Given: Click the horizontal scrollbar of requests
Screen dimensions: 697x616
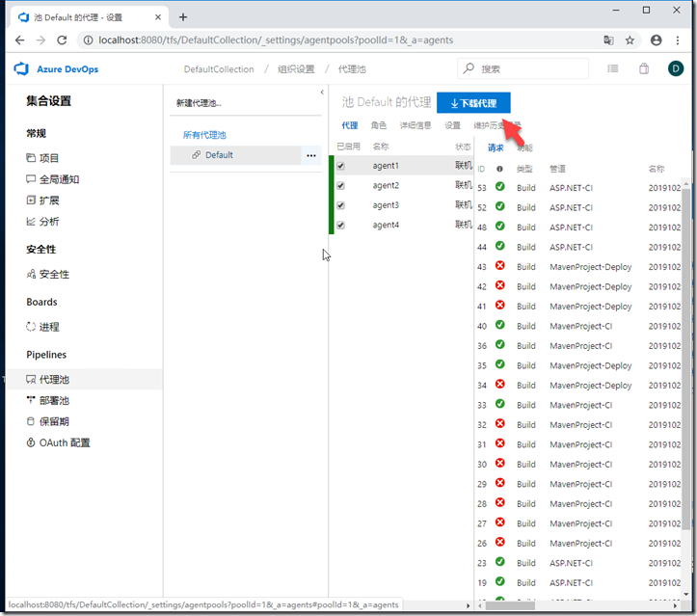Looking at the screenshot, I should [x=510, y=605].
